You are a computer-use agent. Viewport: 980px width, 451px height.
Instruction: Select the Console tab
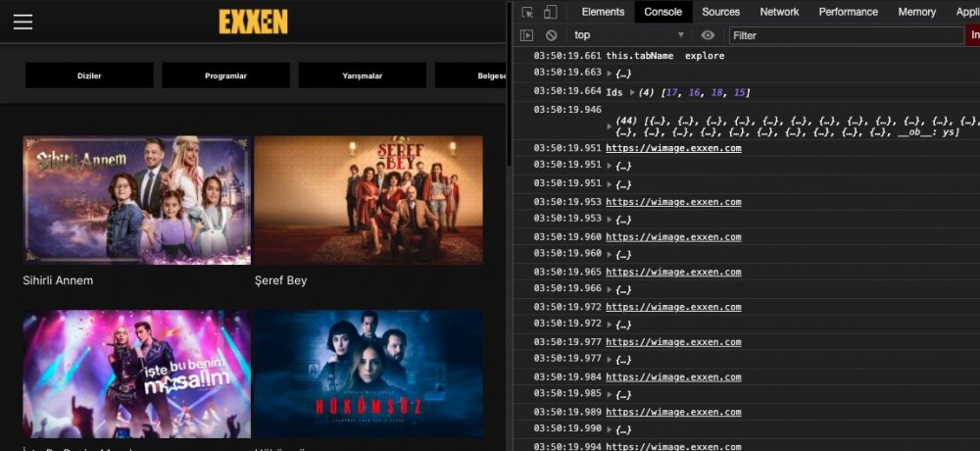click(x=663, y=12)
